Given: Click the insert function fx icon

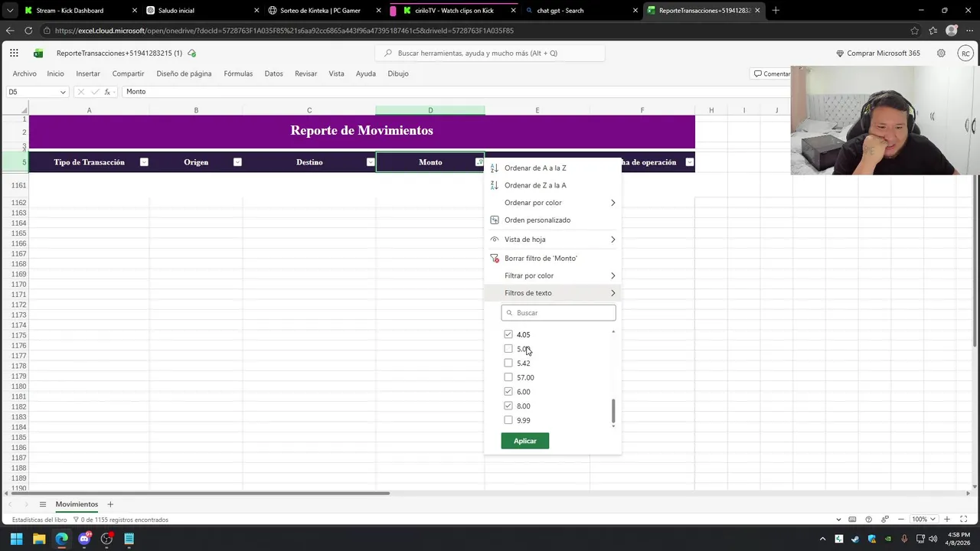Looking at the screenshot, I should (x=108, y=92).
